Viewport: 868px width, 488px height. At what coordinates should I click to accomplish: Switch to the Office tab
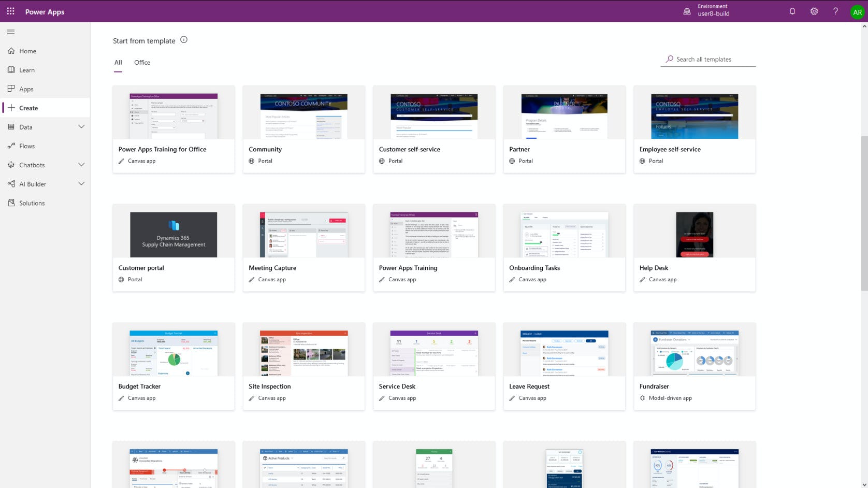(x=142, y=63)
